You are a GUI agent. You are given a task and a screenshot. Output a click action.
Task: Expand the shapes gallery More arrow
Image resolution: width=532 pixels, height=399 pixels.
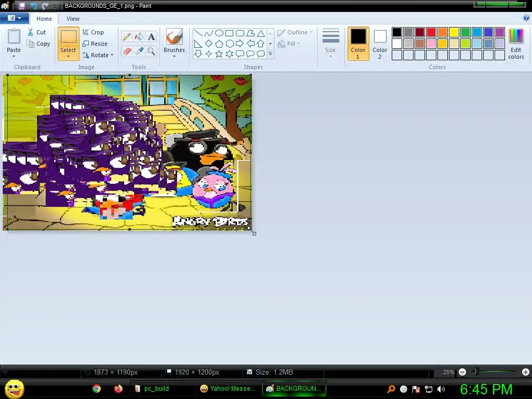[x=270, y=54]
